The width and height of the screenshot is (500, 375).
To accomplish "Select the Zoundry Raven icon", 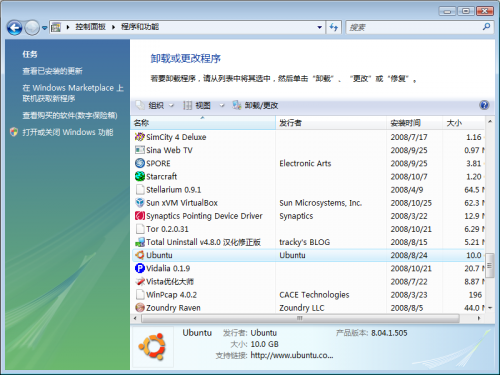I will point(140,307).
